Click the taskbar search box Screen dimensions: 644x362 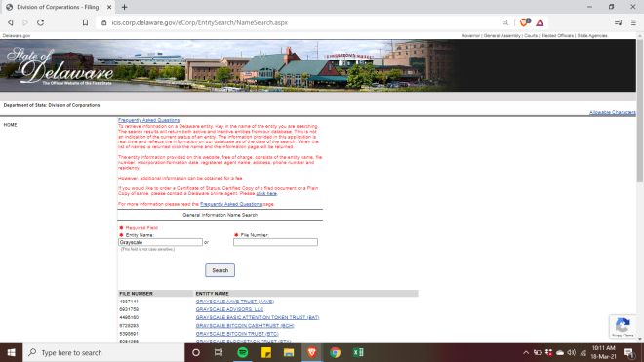103,353
